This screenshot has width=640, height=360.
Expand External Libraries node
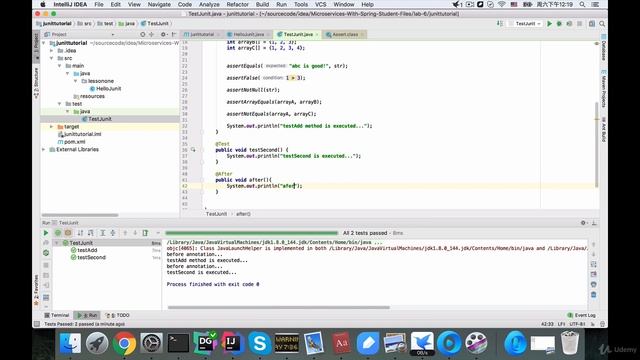tap(44, 150)
